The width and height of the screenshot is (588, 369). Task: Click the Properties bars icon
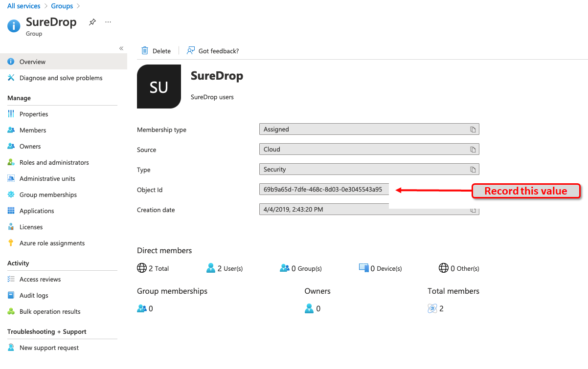click(11, 114)
